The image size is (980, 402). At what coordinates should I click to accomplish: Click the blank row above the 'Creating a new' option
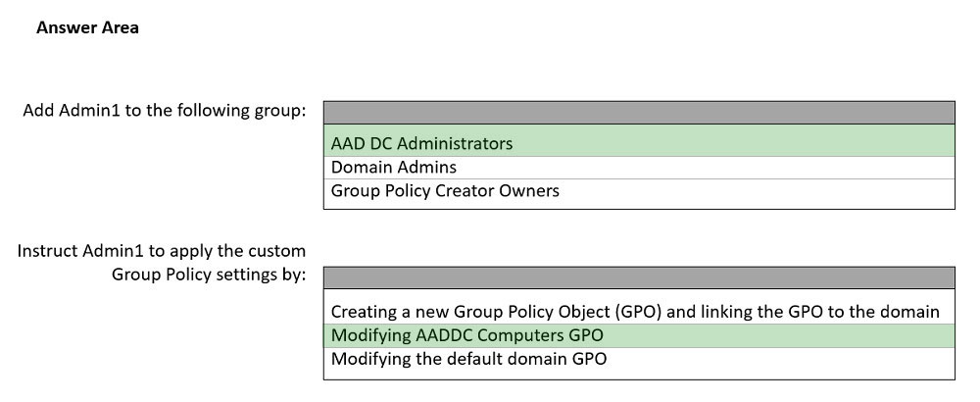[638, 295]
